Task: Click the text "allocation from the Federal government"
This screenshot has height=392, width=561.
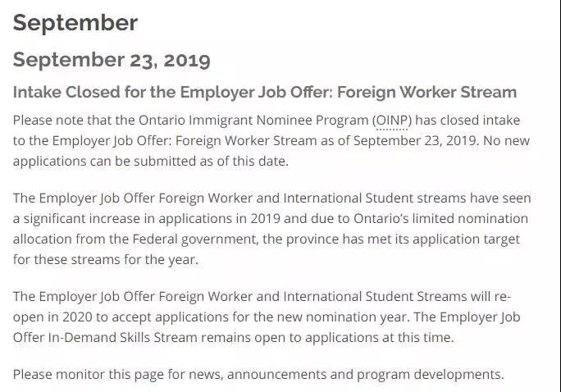Action: (135, 239)
